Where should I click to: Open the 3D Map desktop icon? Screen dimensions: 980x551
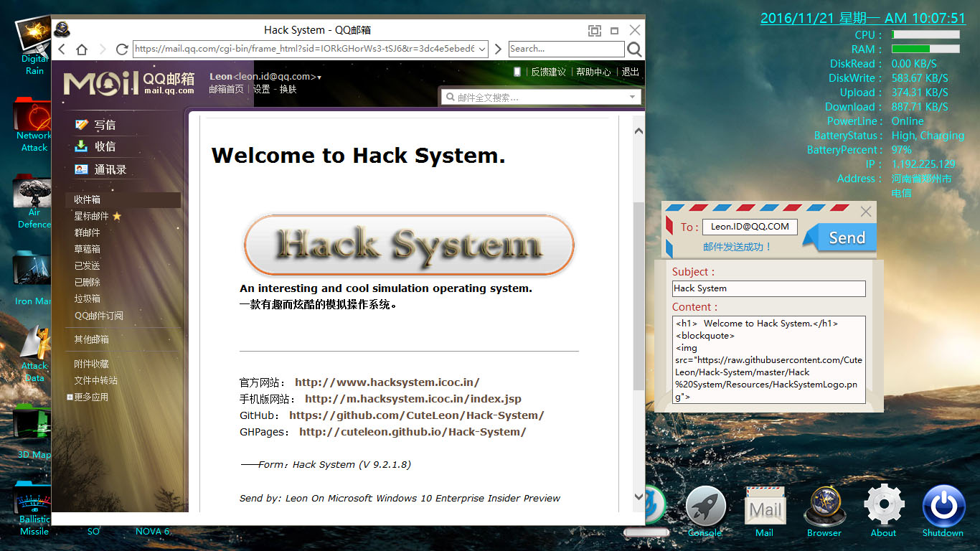point(33,432)
